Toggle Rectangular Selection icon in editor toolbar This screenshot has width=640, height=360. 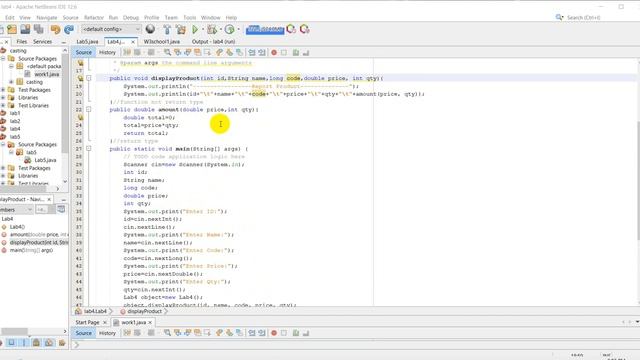point(207,52)
